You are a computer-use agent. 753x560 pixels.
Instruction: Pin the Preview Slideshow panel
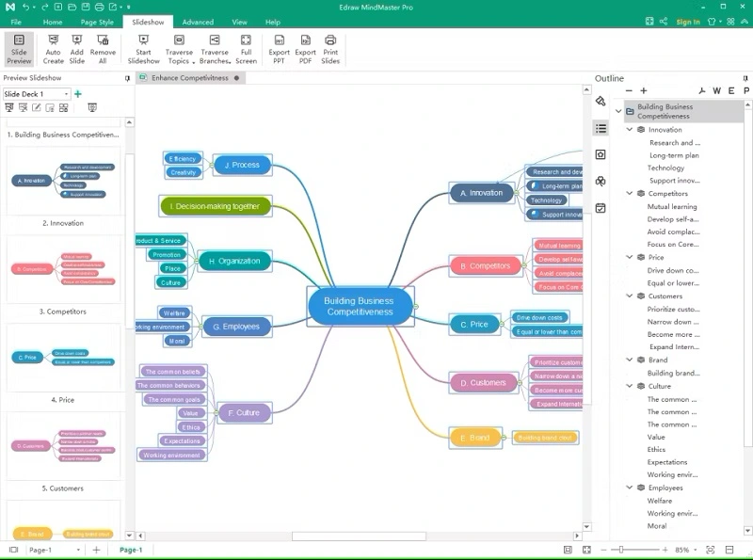(127, 78)
